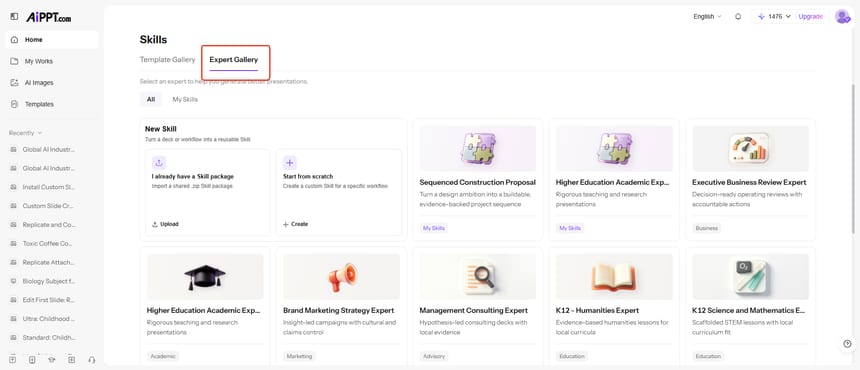Open the notification bell
This screenshot has height=370, width=860.
click(738, 16)
